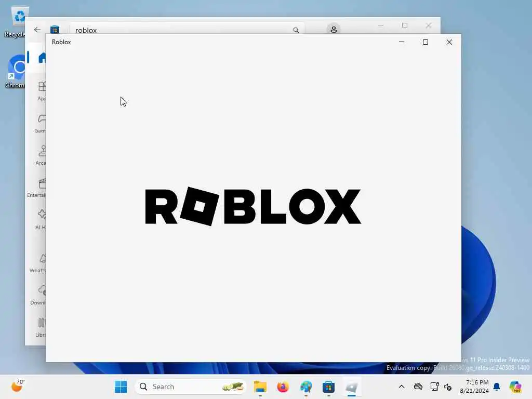532x399 pixels.
Task: Open the Store account profile icon
Action: pos(334,30)
